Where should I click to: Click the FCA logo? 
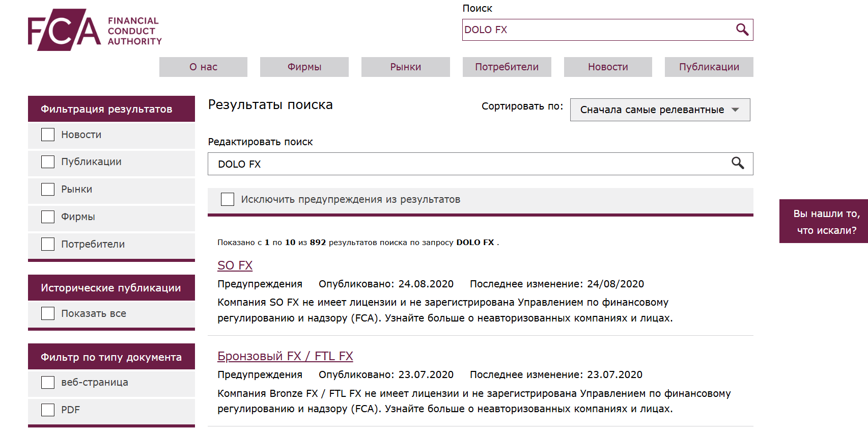pos(95,30)
